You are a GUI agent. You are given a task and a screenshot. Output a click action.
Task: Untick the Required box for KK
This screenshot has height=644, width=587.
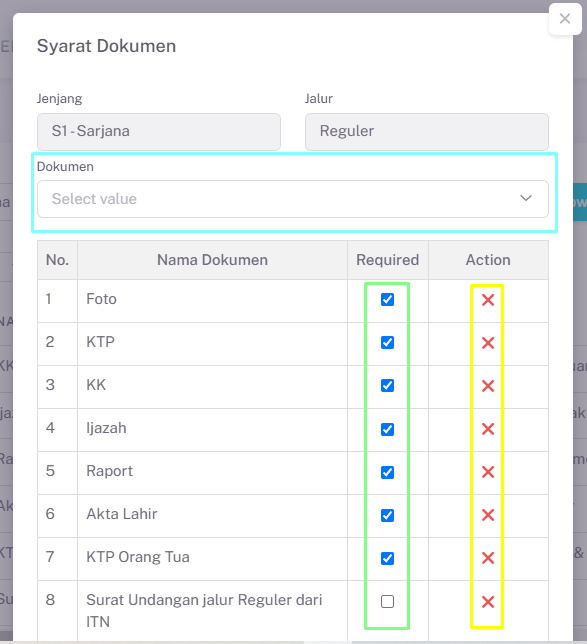pos(387,385)
